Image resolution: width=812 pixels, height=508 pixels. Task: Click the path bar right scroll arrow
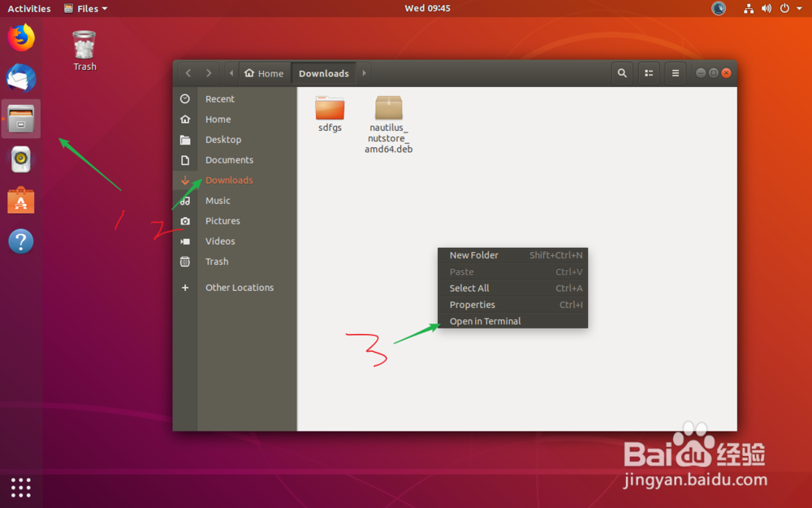tap(364, 73)
